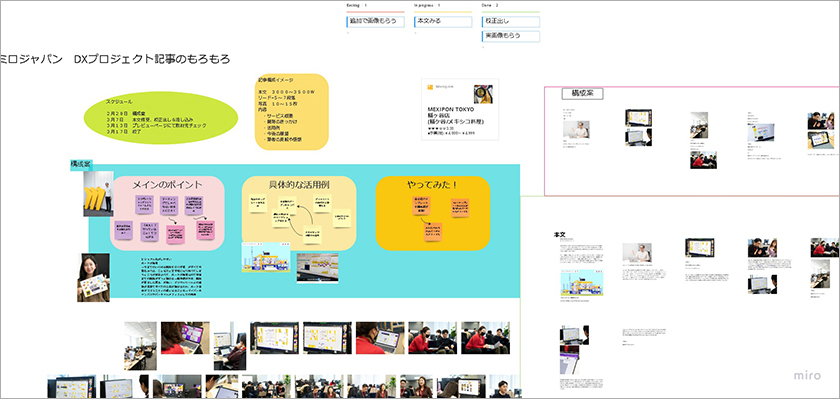The image size is (840, 399).
Task: Select the メインのポイント pink group heading
Action: [168, 185]
